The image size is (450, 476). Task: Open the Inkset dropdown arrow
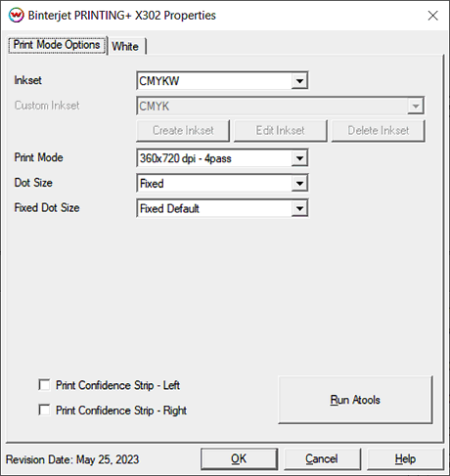(299, 81)
